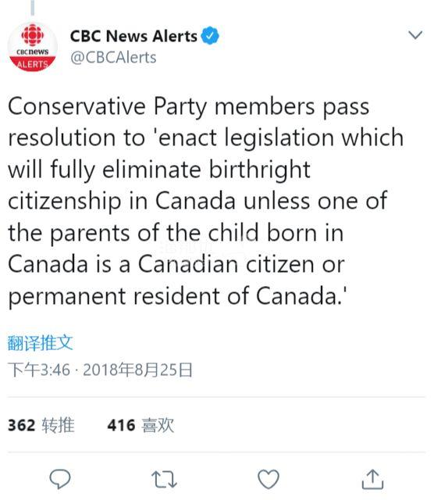This screenshot has height=504, width=434.
Task: Open the share upload icon
Action: (372, 479)
